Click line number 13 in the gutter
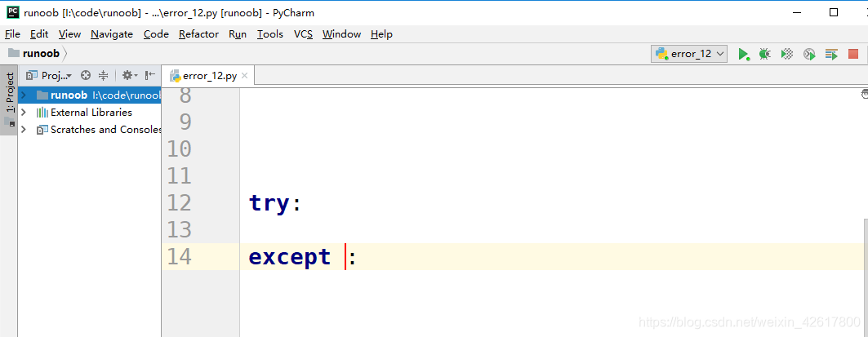The width and height of the screenshot is (868, 337). point(179,229)
